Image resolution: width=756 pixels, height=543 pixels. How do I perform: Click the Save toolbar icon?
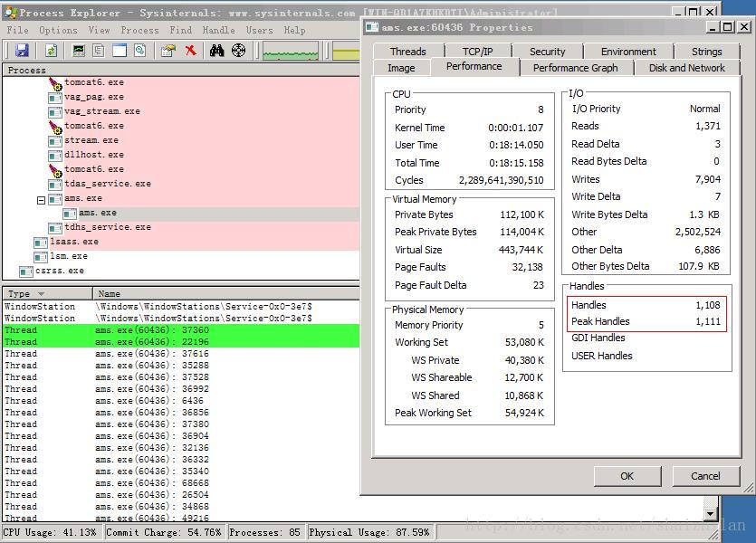[22, 50]
